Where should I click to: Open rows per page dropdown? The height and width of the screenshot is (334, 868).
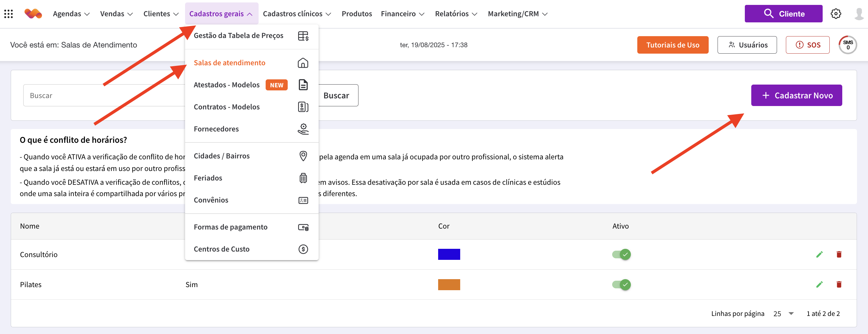coord(783,313)
